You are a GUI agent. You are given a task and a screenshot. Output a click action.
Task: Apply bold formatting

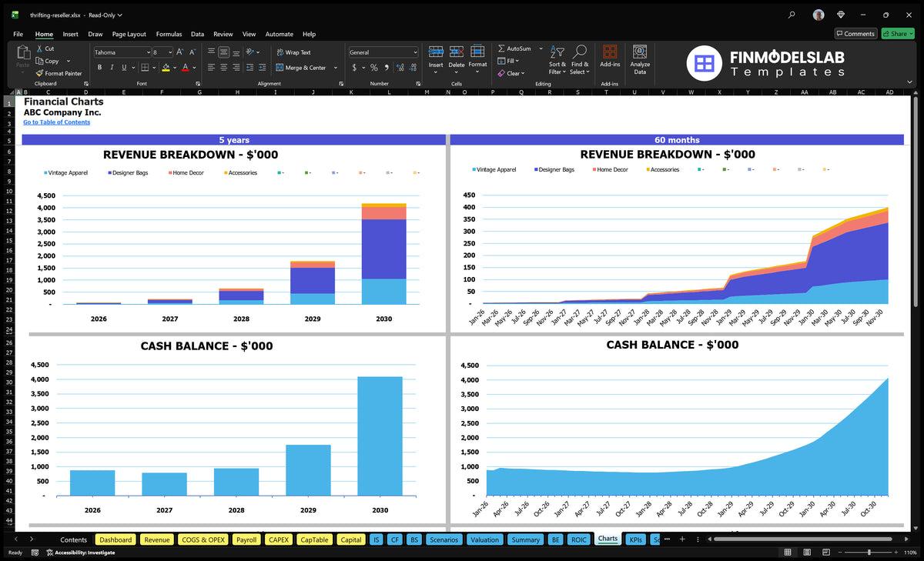coord(100,68)
